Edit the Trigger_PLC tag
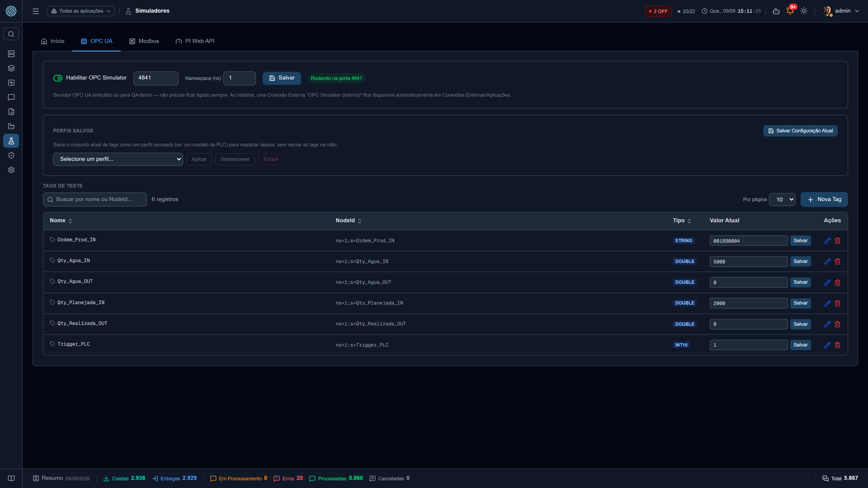The height and width of the screenshot is (488, 868). pyautogui.click(x=827, y=345)
